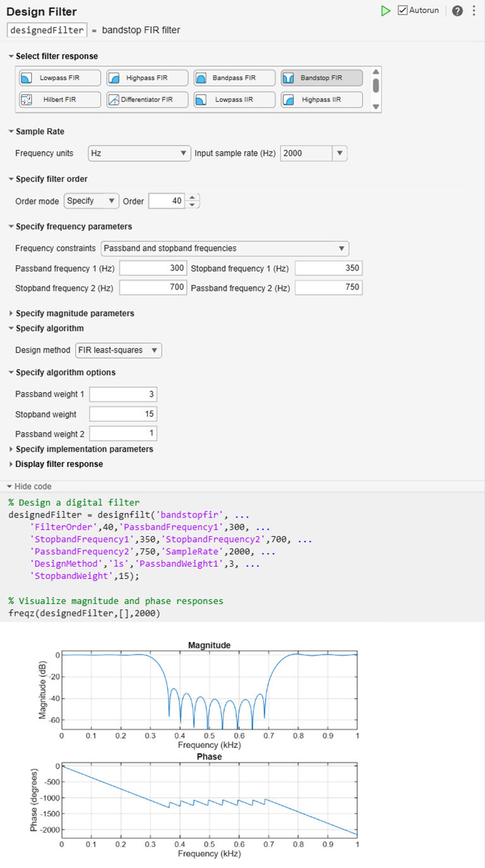Increase the filter Order using the up stepper
Viewport: 485px width, 868px height.
pyautogui.click(x=191, y=197)
